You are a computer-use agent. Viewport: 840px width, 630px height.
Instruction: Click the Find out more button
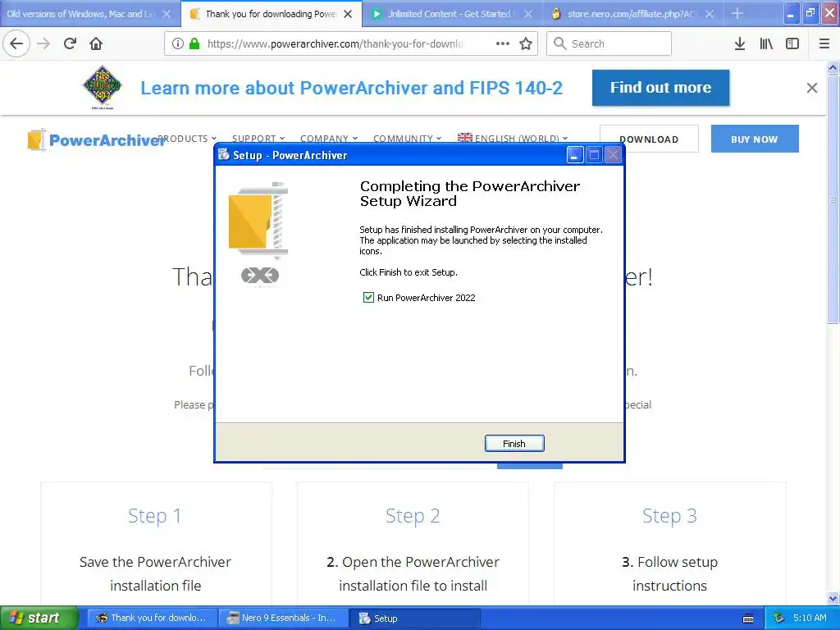pyautogui.click(x=660, y=87)
